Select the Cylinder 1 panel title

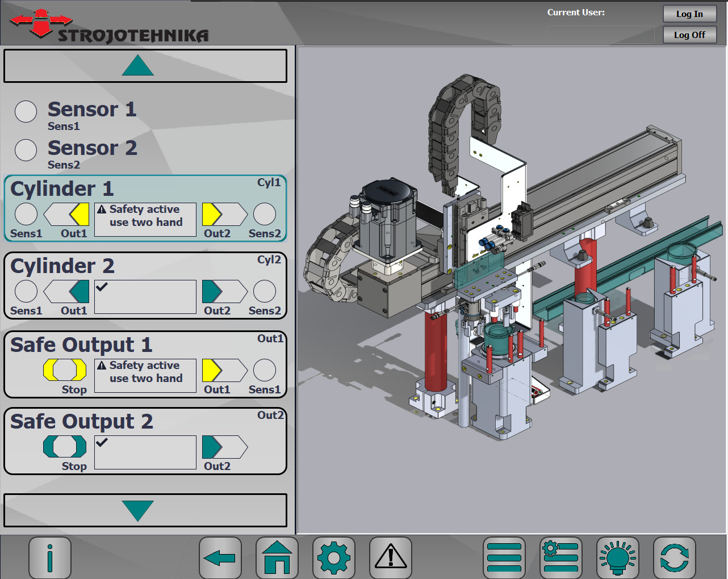click(x=62, y=188)
